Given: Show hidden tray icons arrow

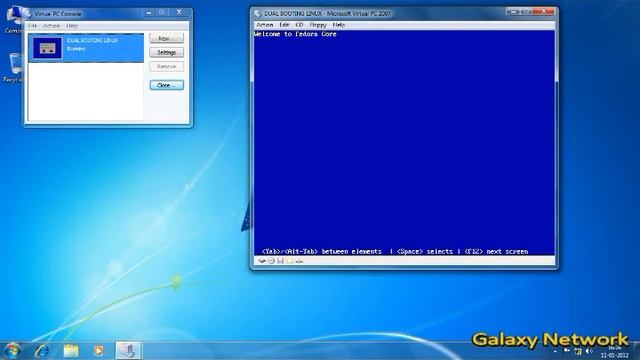Looking at the screenshot, I should click(555, 351).
